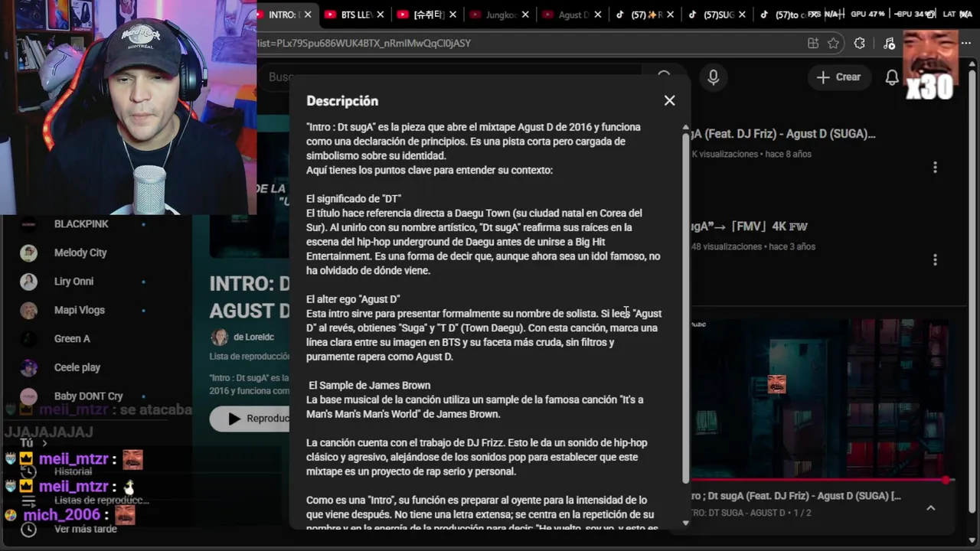
Task: Open the BLACKPINK subscription channel
Action: pos(81,224)
